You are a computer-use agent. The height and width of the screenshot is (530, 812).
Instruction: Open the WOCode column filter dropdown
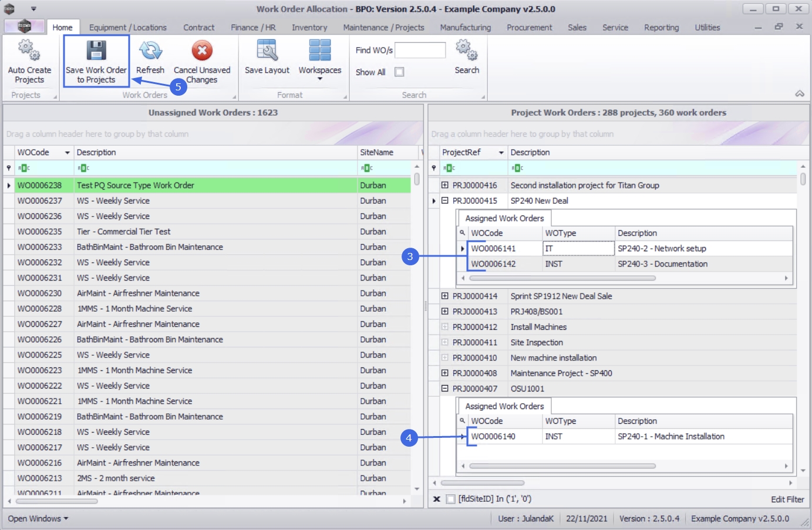click(68, 153)
